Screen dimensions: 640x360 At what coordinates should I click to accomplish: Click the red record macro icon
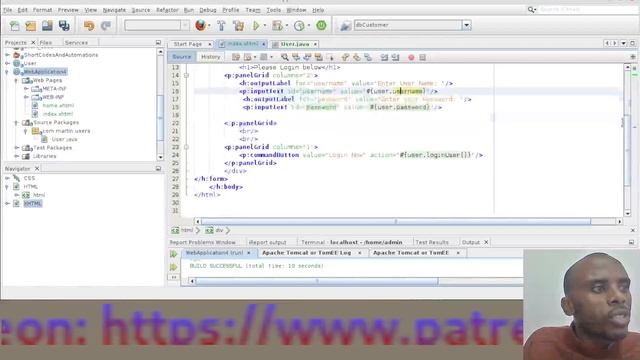[x=411, y=58]
